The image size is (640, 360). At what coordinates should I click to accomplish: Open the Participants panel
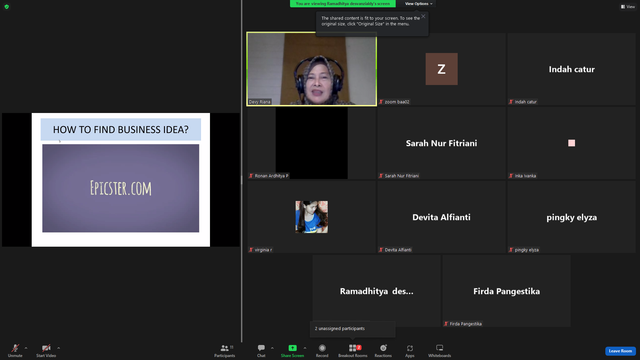(x=224, y=350)
